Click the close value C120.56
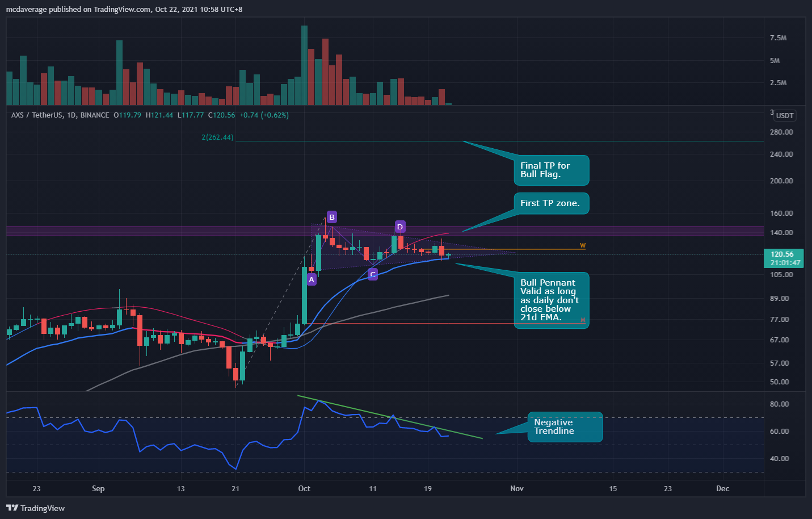812x519 pixels. [x=221, y=115]
